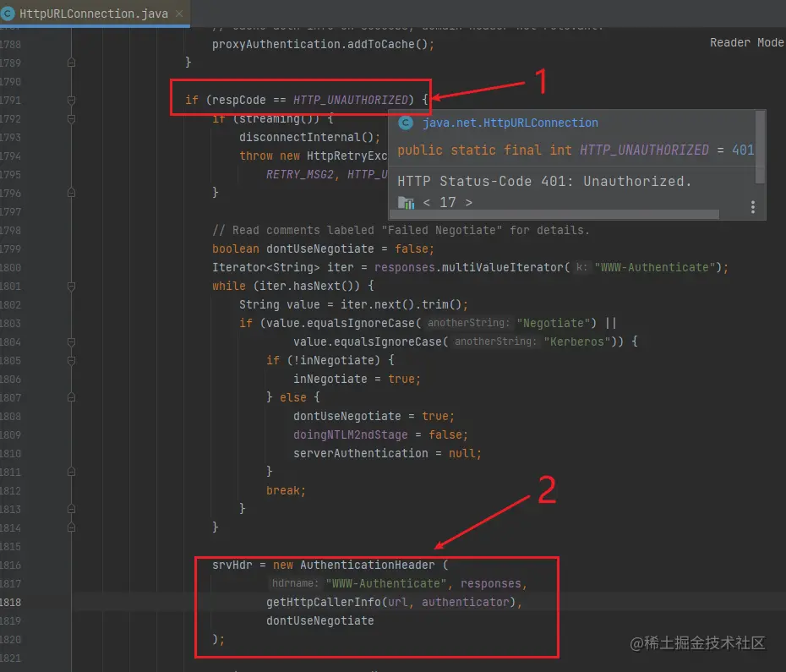Click the 'Failed Negotiate' comment line

point(401,230)
